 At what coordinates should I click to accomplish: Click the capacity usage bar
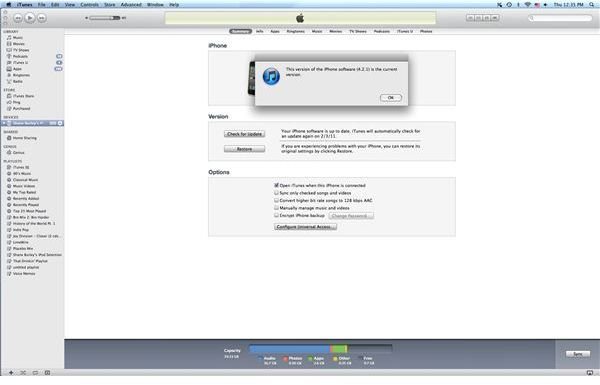point(321,349)
